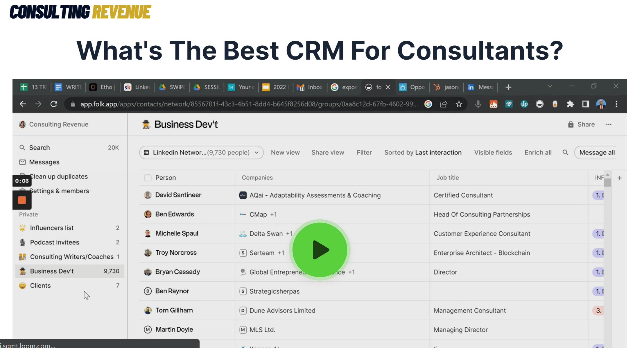Click Martin Doyle's avatar icon
Viewport: 644px width, 348px height.
coord(148,329)
